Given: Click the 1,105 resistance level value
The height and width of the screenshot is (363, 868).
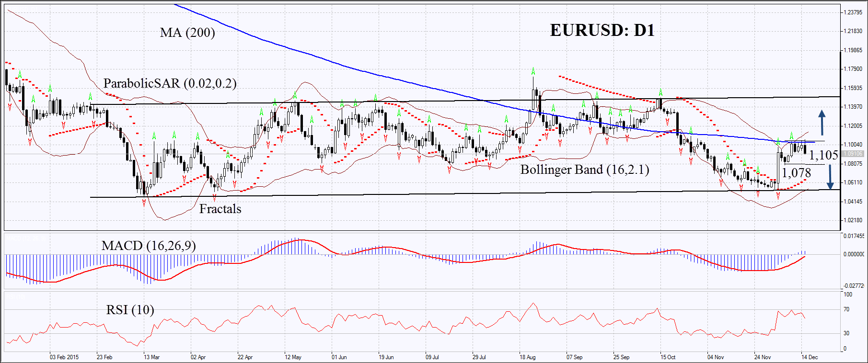Looking at the screenshot, I should coord(823,155).
